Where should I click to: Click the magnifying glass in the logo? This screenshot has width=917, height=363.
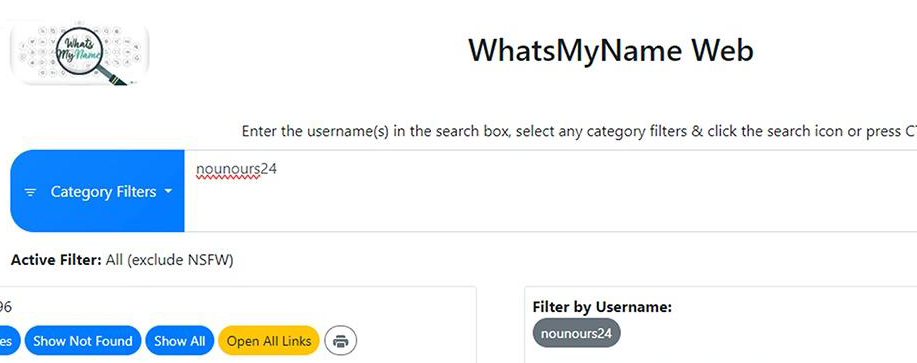click(x=88, y=56)
